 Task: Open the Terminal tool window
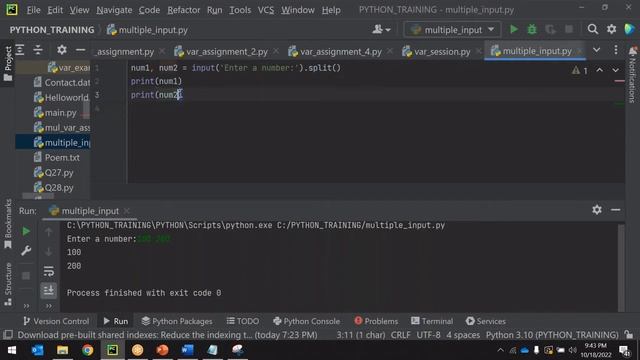point(432,321)
